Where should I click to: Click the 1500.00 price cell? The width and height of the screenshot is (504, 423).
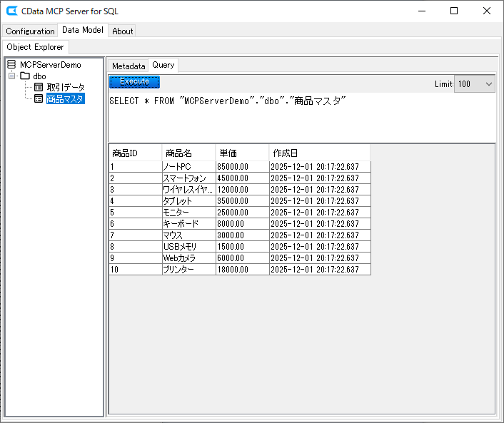(x=242, y=247)
